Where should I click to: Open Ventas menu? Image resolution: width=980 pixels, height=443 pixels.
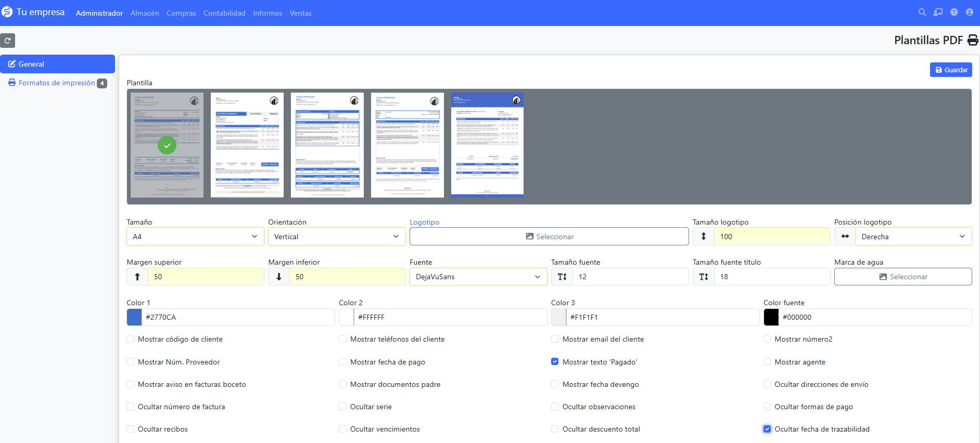[300, 13]
